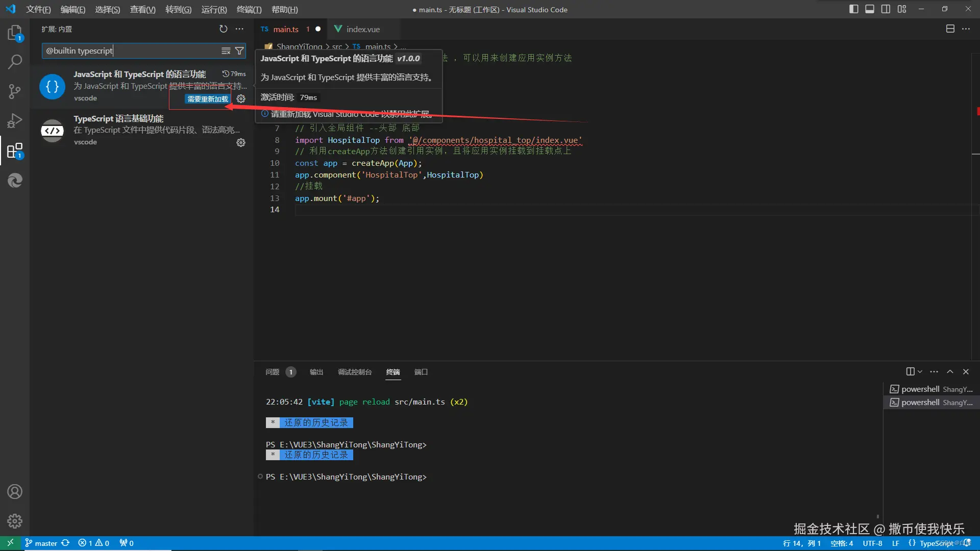Viewport: 980px width, 551px height.
Task: Switch to the index.vue editor tab
Action: [362, 30]
